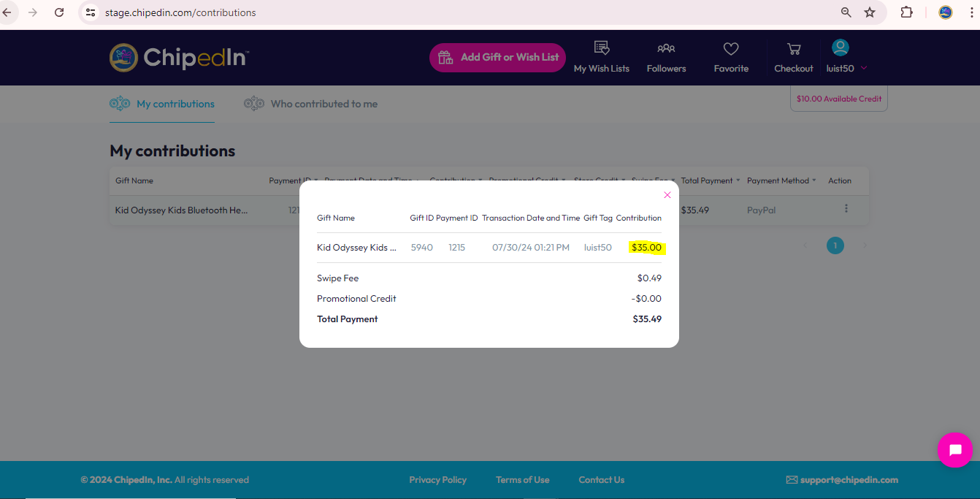The image size is (980, 499).
Task: Open row action three-dots menu
Action: coord(846,209)
